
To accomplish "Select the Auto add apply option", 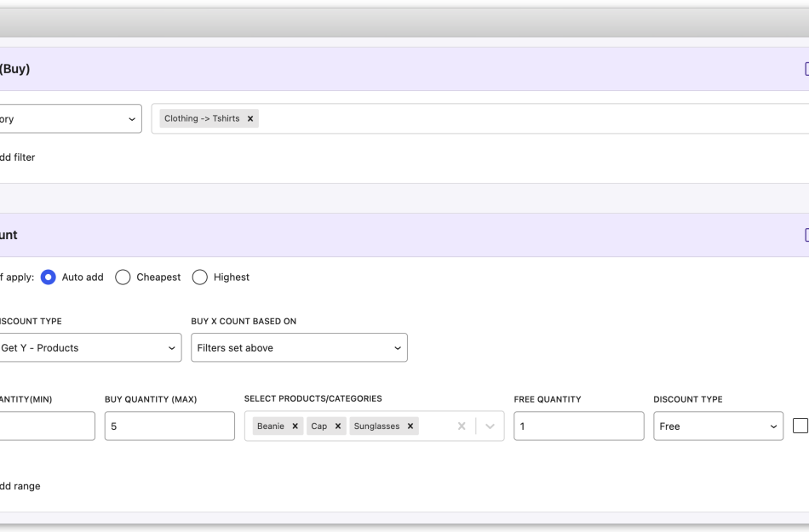I will click(x=49, y=277).
